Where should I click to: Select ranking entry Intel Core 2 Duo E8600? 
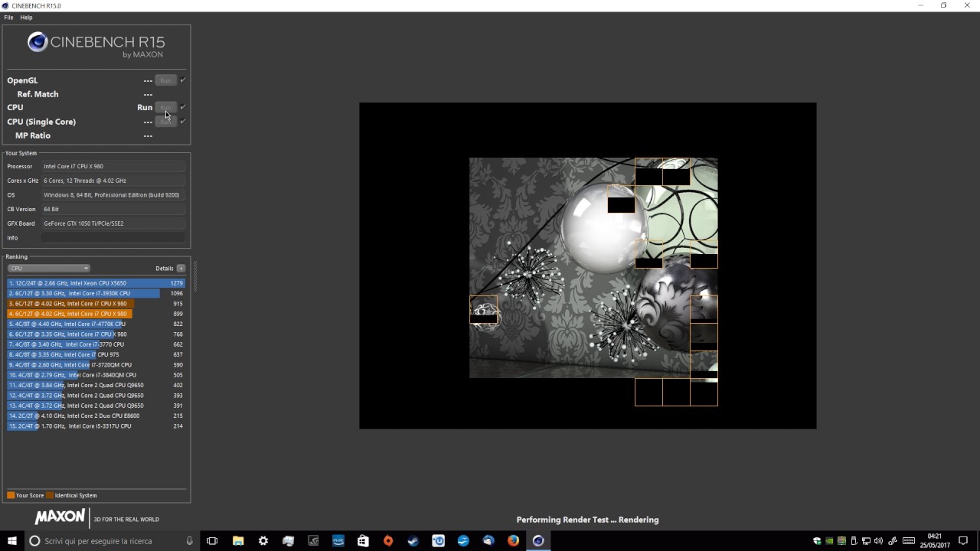pos(96,416)
